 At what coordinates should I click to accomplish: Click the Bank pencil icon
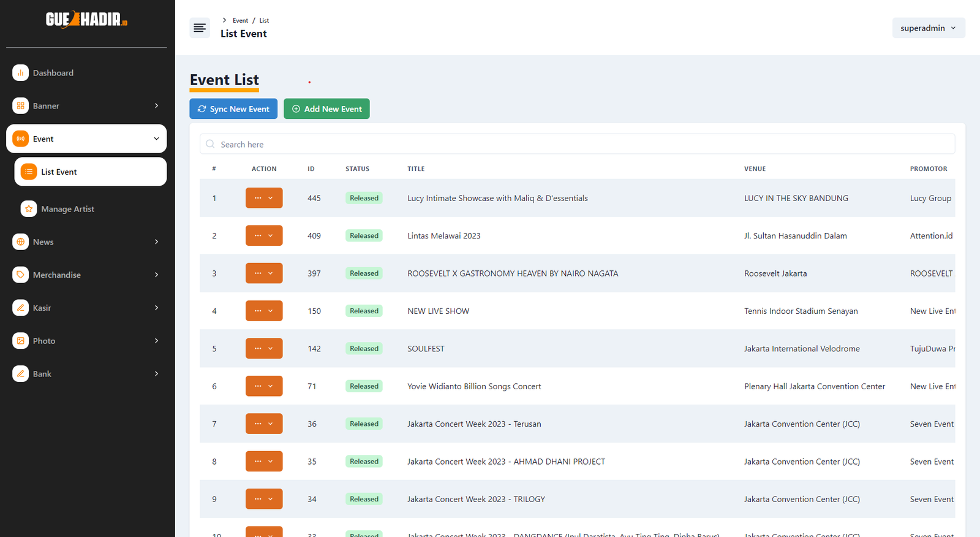point(20,374)
